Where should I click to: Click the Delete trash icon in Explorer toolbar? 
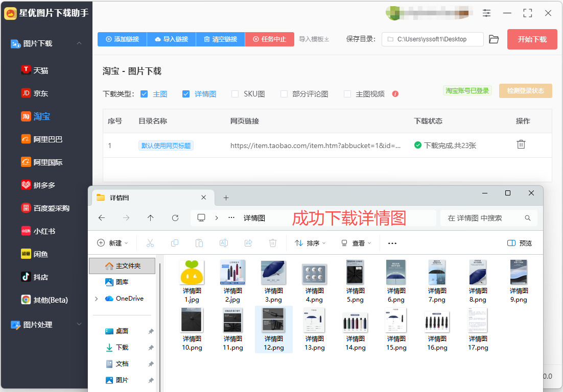pyautogui.click(x=273, y=243)
